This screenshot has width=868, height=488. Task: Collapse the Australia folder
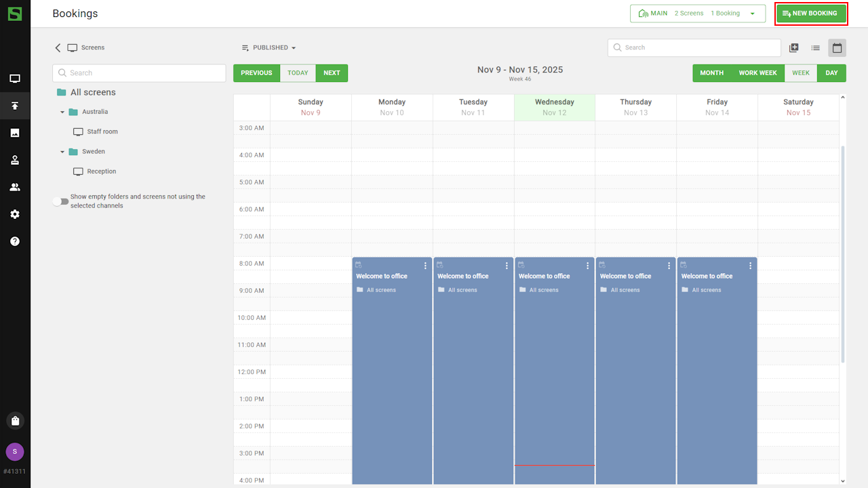pyautogui.click(x=62, y=112)
